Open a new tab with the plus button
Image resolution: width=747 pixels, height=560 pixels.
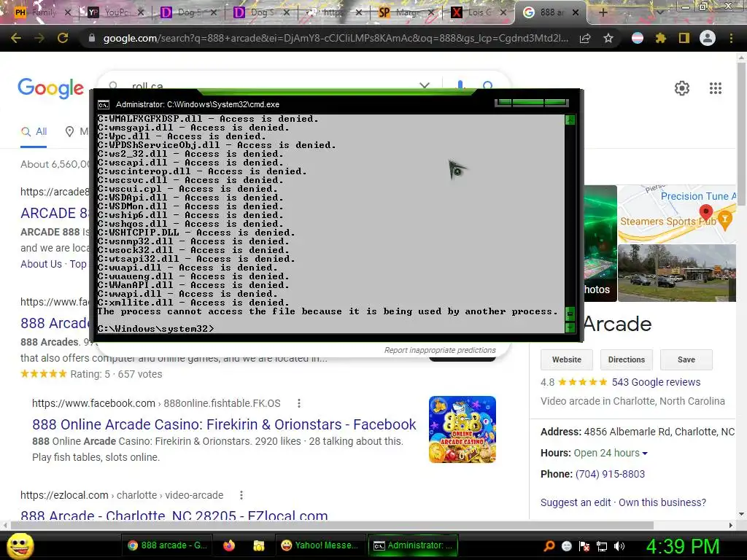point(603,12)
